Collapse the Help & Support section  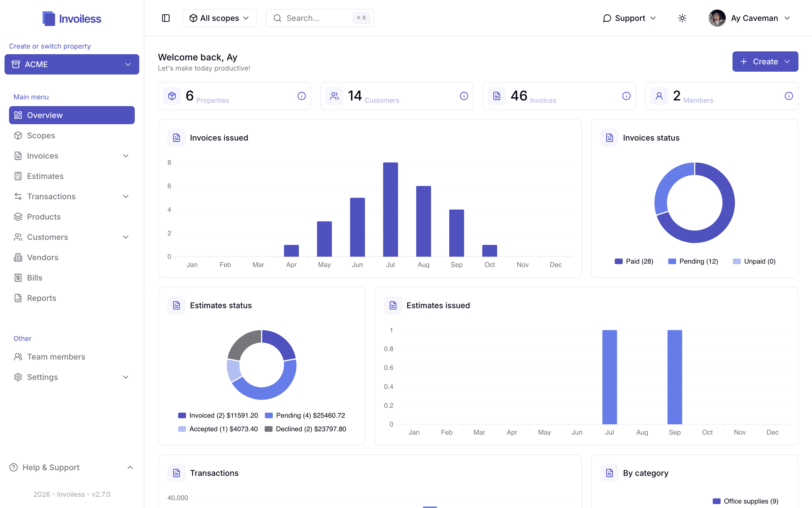(x=130, y=467)
